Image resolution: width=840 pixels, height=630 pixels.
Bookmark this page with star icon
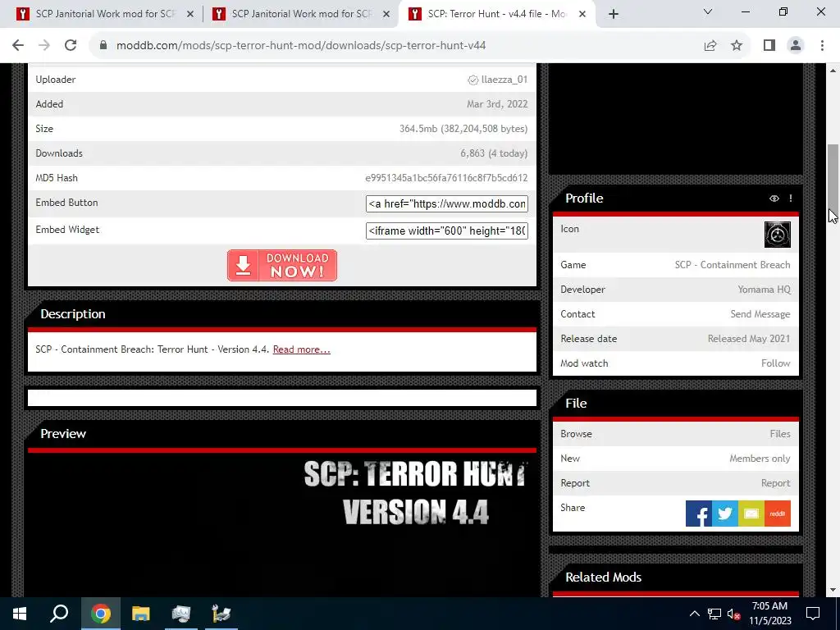737,46
